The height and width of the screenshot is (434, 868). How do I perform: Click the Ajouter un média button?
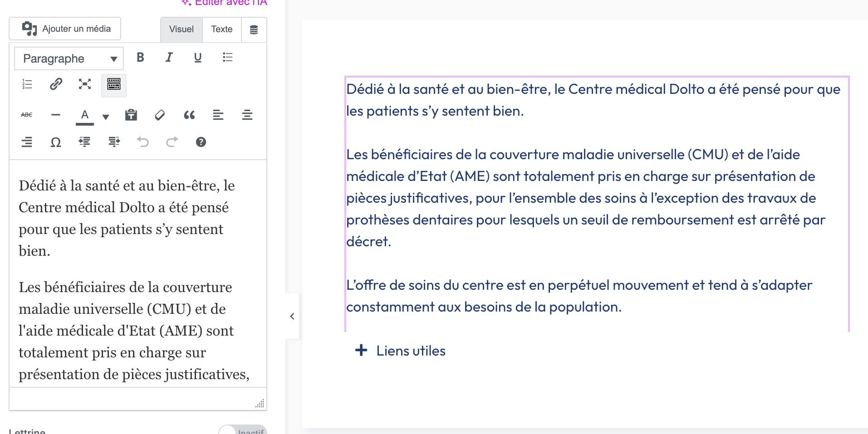click(65, 29)
